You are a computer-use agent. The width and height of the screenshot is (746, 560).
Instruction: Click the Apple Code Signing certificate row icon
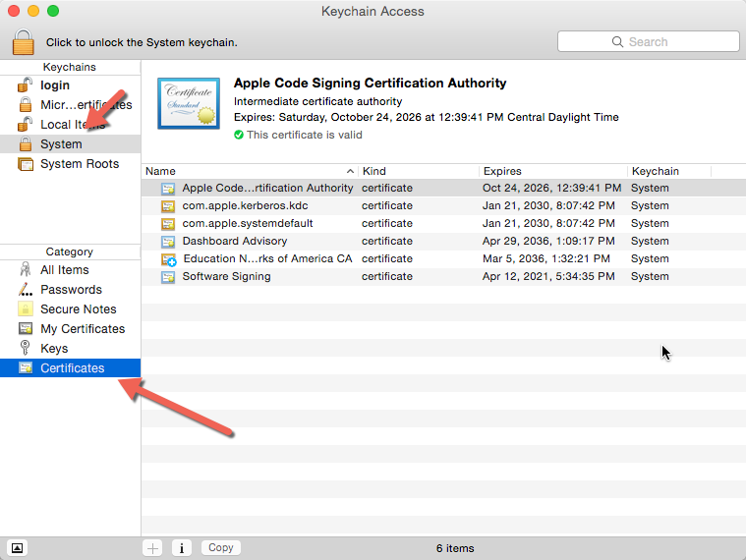[x=168, y=189]
